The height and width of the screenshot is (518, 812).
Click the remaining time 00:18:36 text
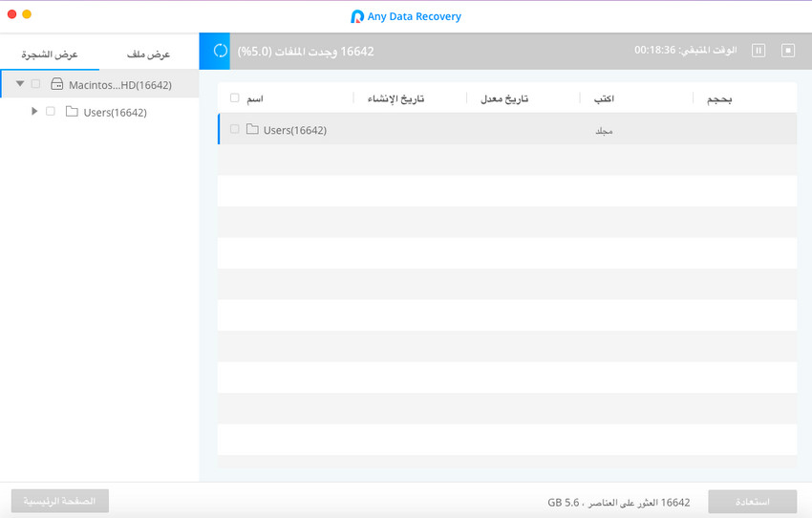point(686,50)
